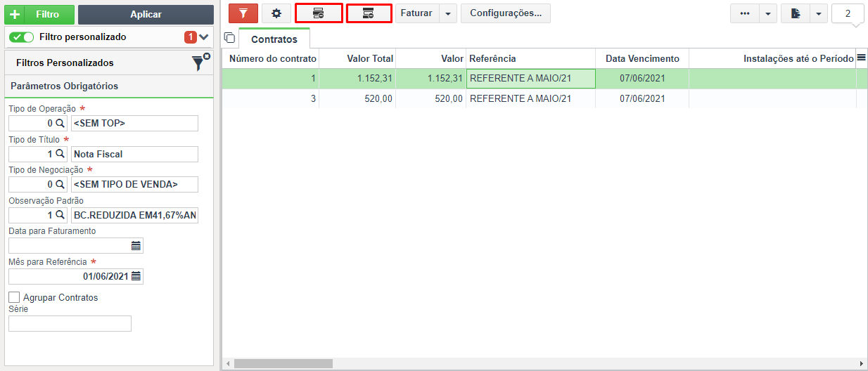Image resolution: width=868 pixels, height=371 pixels.
Task: Click the three dots more options button
Action: click(745, 13)
